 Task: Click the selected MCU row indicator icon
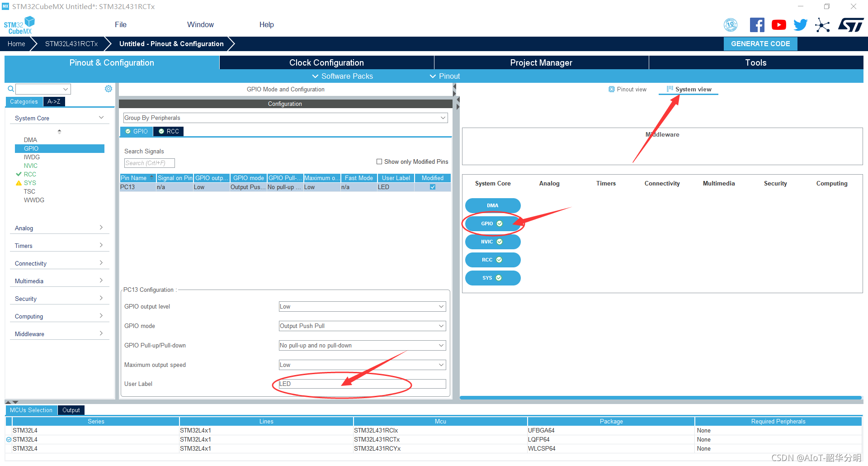point(9,439)
